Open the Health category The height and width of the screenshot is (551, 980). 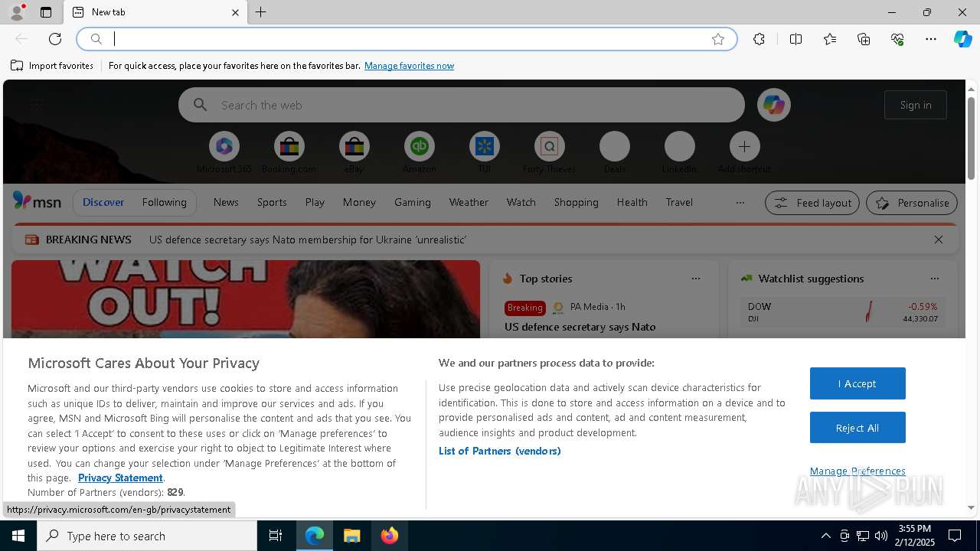coord(632,202)
